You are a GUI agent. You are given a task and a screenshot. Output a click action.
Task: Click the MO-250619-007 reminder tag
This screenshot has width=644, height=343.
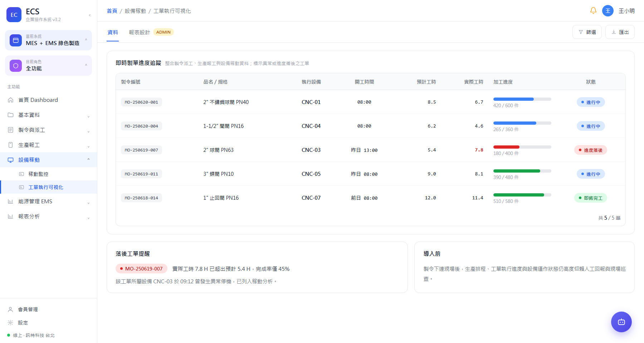click(141, 269)
